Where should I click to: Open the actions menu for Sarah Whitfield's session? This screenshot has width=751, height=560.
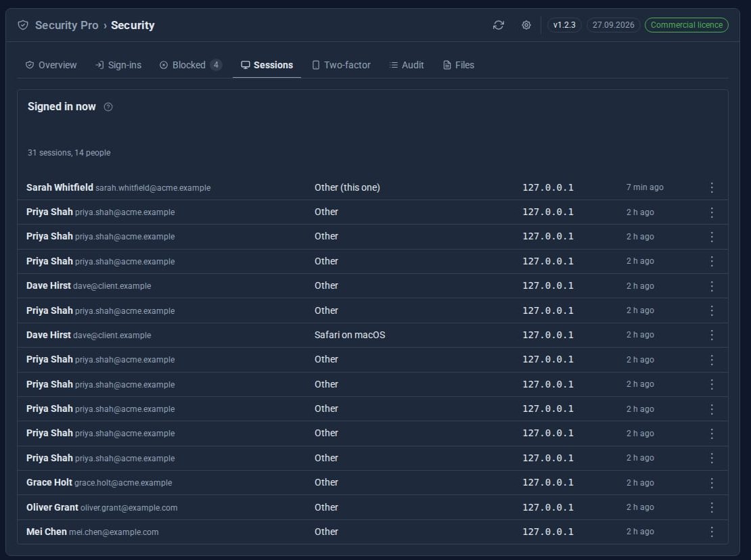[712, 187]
